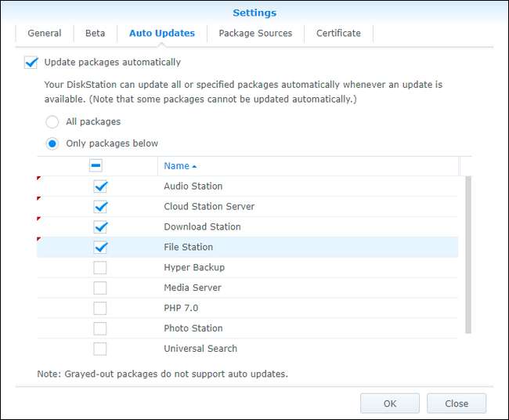Select the All packages radio option
The height and width of the screenshot is (420, 509).
click(52, 122)
